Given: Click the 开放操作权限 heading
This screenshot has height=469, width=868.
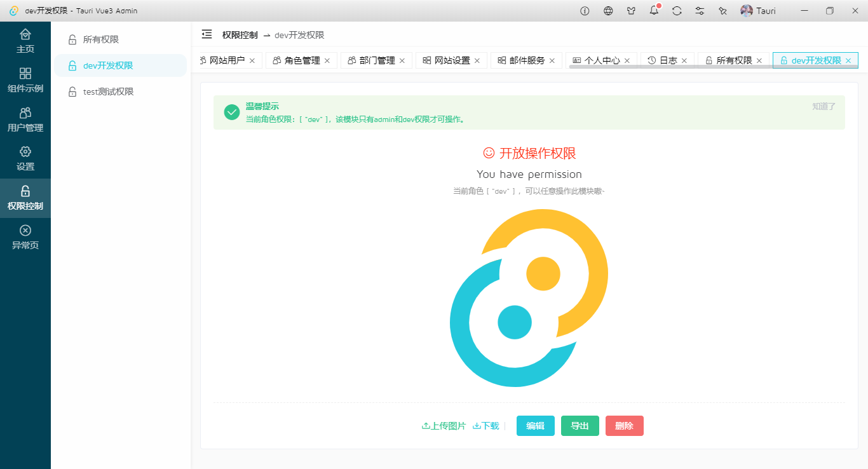Looking at the screenshot, I should click(x=529, y=153).
